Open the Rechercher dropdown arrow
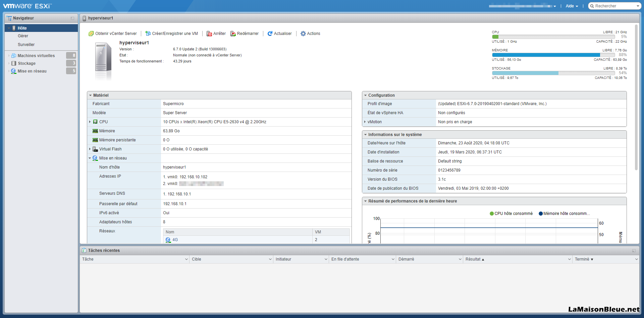Screen dimensions: 644x318 click(x=638, y=6)
